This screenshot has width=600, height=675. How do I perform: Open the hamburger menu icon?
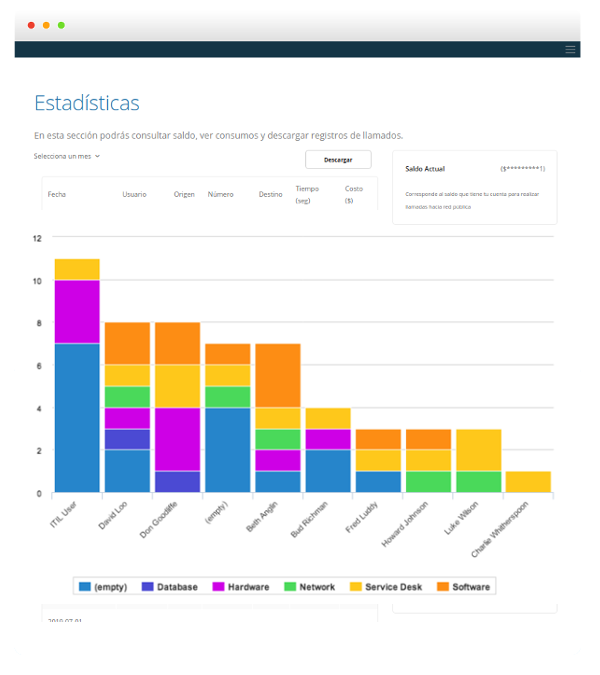click(570, 50)
